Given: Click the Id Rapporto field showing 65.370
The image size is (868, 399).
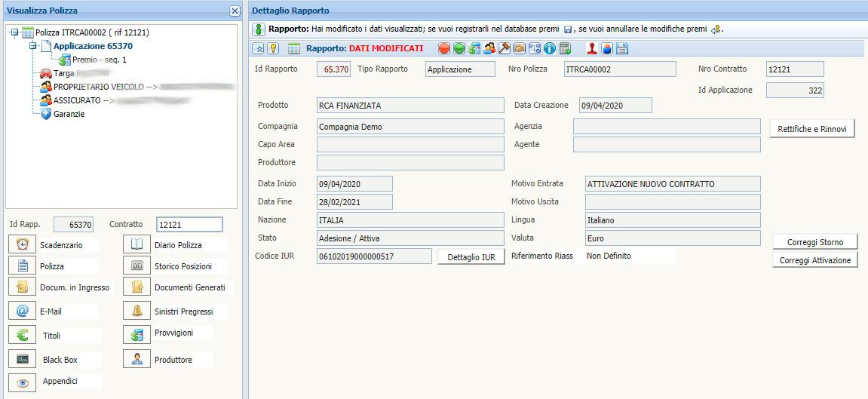Looking at the screenshot, I should pyautogui.click(x=334, y=69).
